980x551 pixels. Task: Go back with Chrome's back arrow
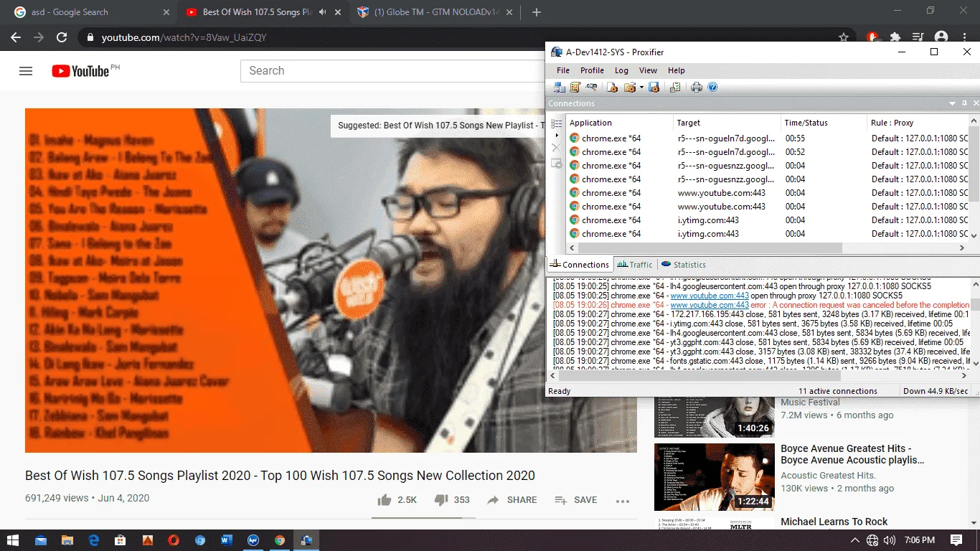[x=16, y=37]
